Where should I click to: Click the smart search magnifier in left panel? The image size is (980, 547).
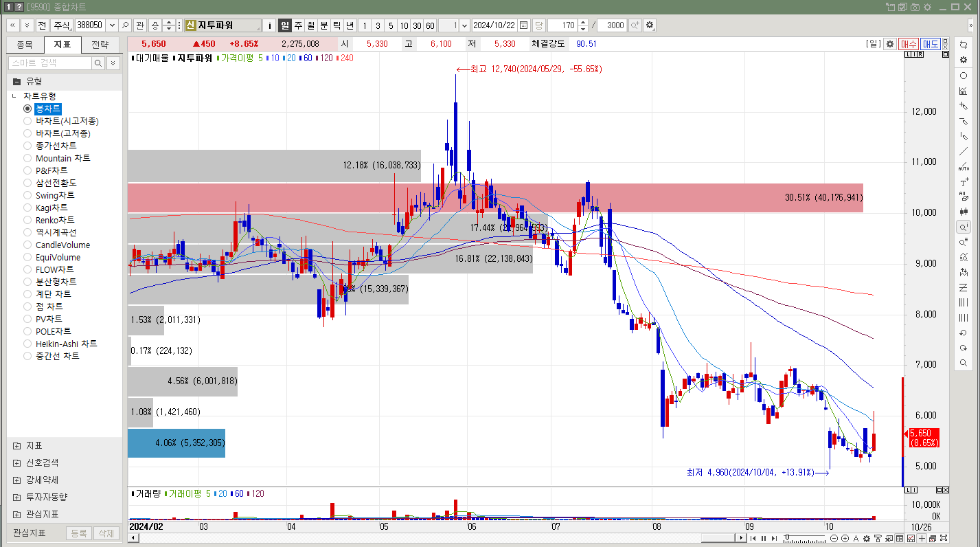point(98,63)
